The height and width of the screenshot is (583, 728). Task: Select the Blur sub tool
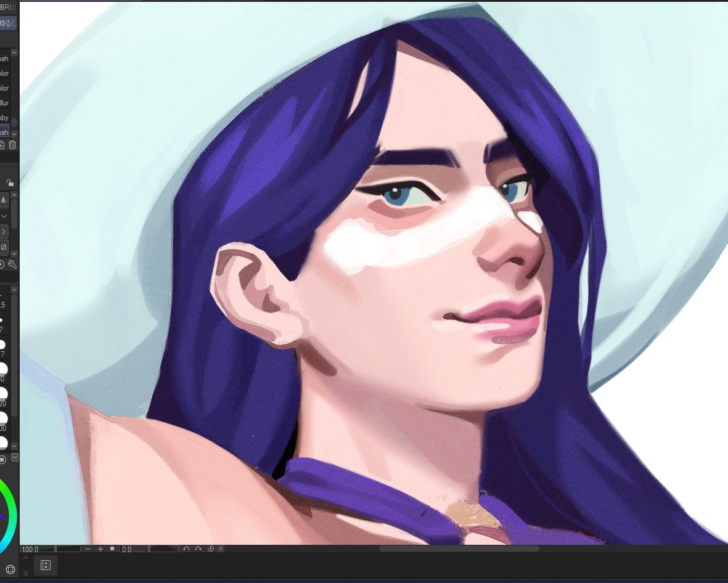coord(5,102)
